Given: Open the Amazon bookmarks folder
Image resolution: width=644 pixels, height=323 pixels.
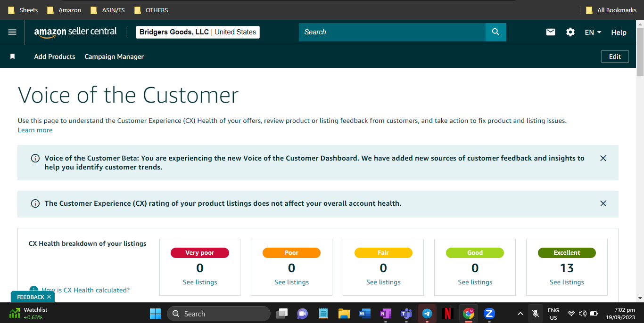Looking at the screenshot, I should pos(64,10).
